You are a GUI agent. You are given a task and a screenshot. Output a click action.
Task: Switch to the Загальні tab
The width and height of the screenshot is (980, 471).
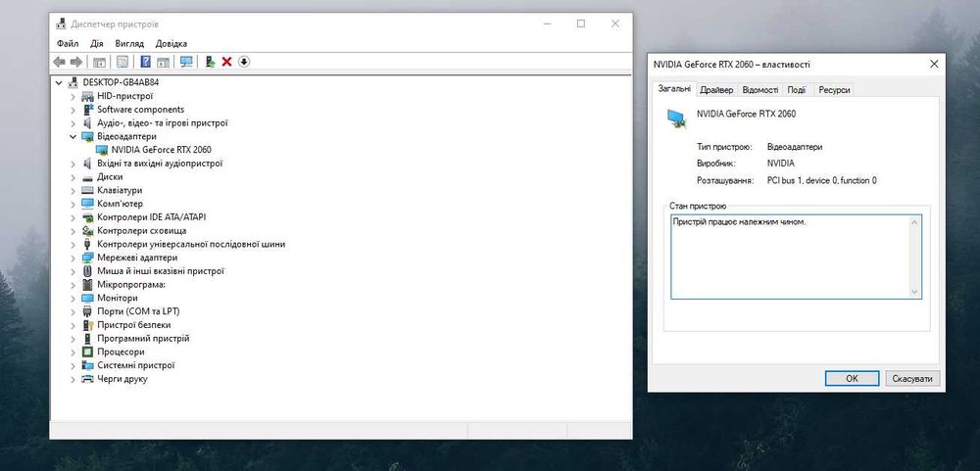coord(674,89)
